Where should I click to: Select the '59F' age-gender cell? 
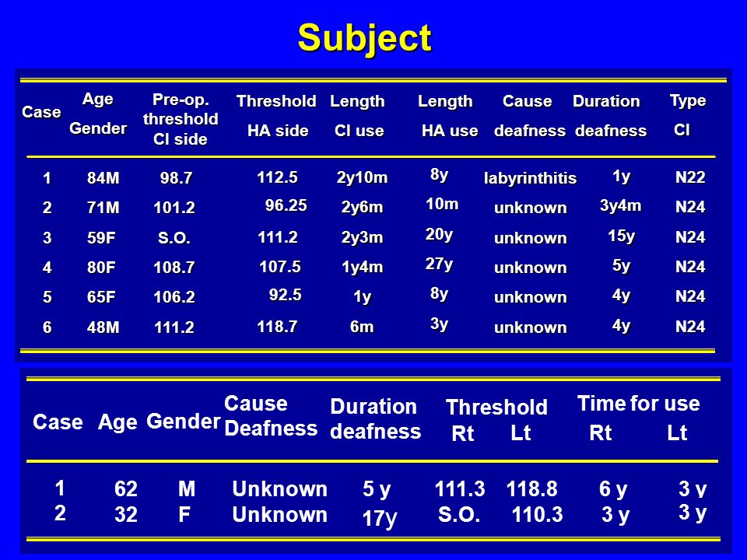[x=101, y=238]
